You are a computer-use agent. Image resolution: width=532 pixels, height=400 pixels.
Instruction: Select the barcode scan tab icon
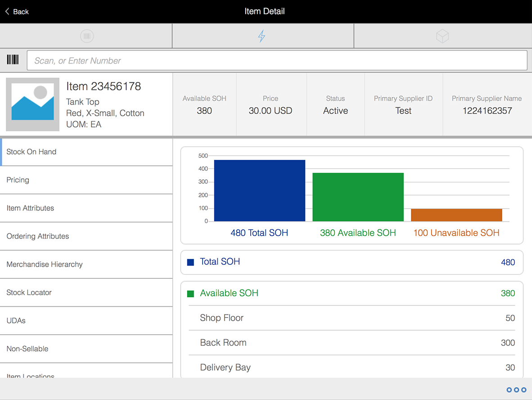click(87, 36)
